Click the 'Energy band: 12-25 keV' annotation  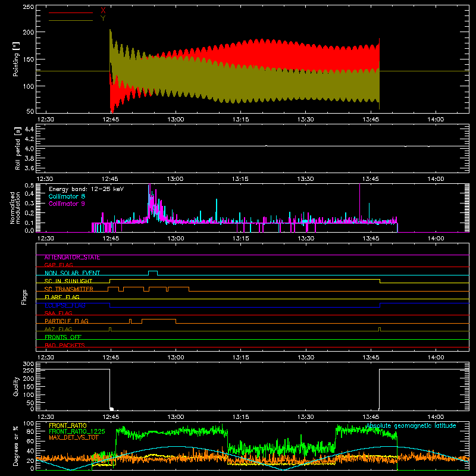pyautogui.click(x=86, y=189)
